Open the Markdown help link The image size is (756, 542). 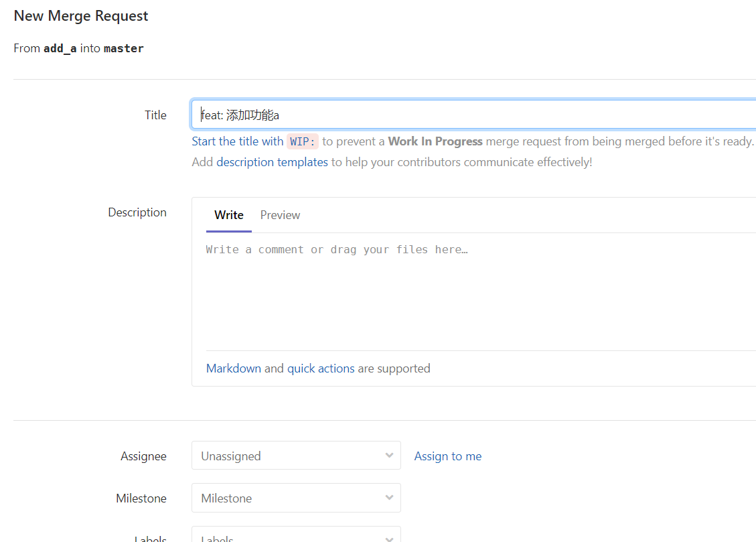tap(234, 368)
